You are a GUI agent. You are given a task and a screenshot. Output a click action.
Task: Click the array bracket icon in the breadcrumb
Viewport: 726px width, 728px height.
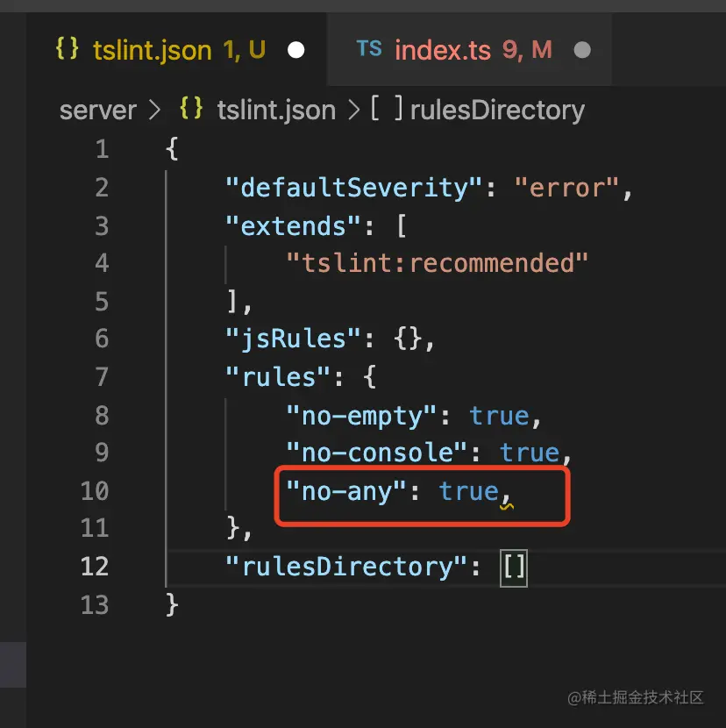[x=386, y=109]
